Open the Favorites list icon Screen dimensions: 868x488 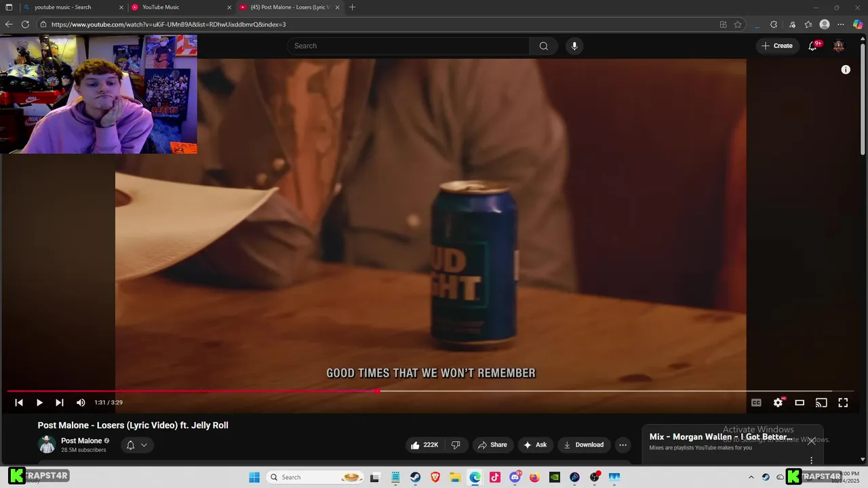click(x=808, y=24)
